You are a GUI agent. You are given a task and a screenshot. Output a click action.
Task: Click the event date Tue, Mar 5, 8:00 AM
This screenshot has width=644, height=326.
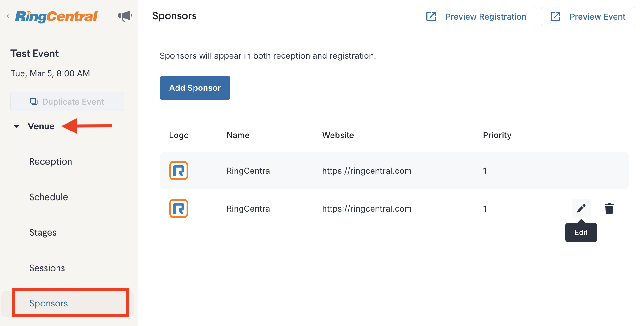point(50,73)
